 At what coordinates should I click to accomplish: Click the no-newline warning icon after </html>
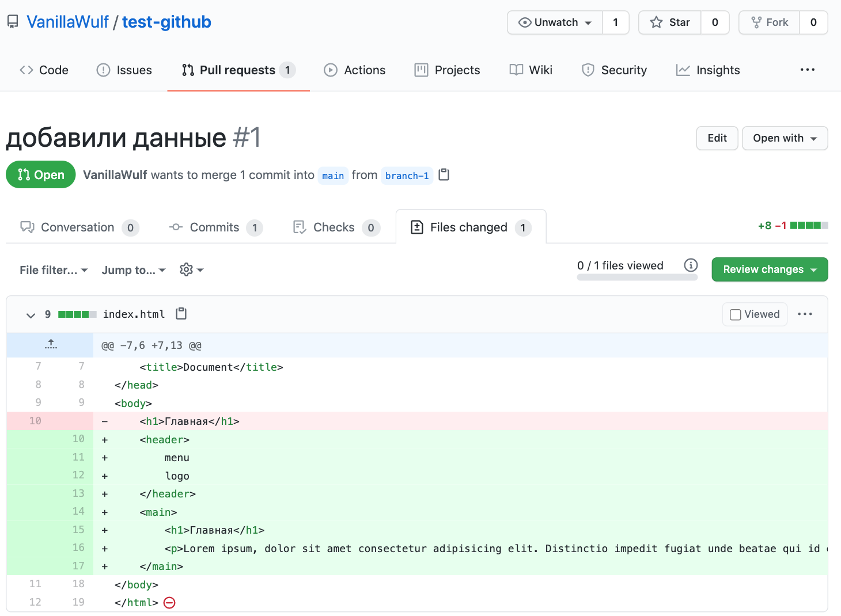point(169,603)
